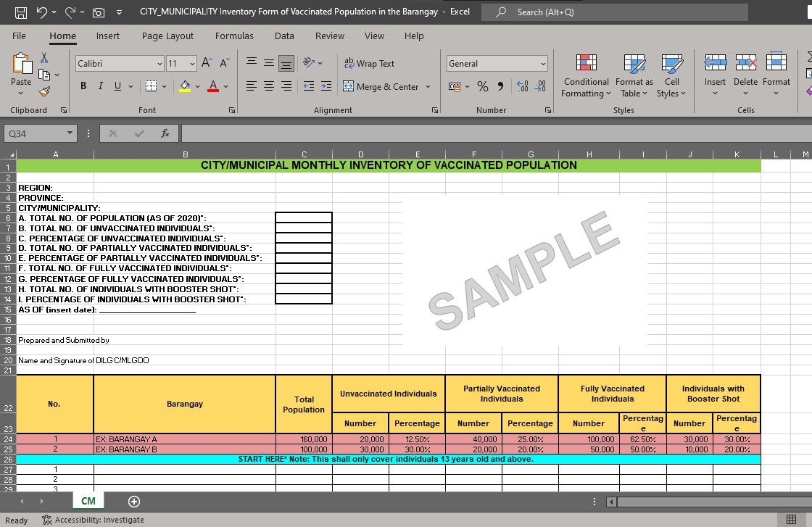The height and width of the screenshot is (527, 812).
Task: Apply yellow Fill Color bucket
Action: (x=185, y=86)
